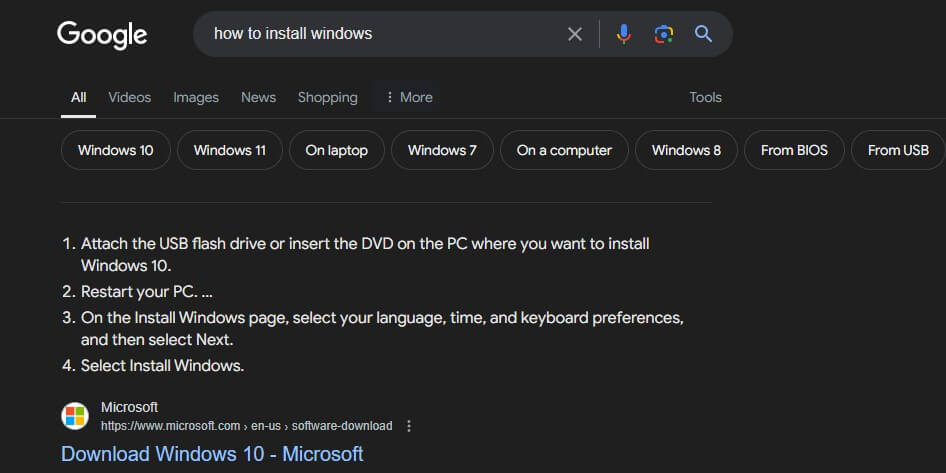
Task: Open Download Windows 10 - Microsoft link
Action: coord(212,454)
